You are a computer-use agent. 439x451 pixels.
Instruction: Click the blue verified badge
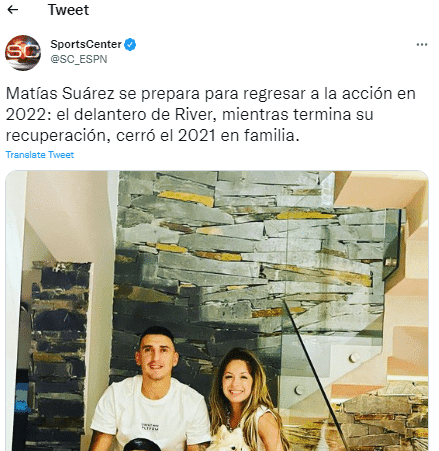tap(130, 44)
